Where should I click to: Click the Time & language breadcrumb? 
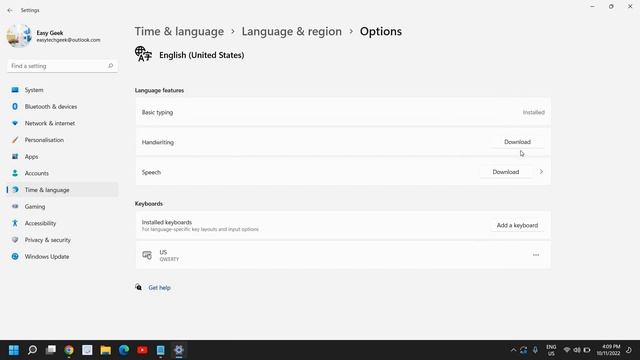[179, 31]
